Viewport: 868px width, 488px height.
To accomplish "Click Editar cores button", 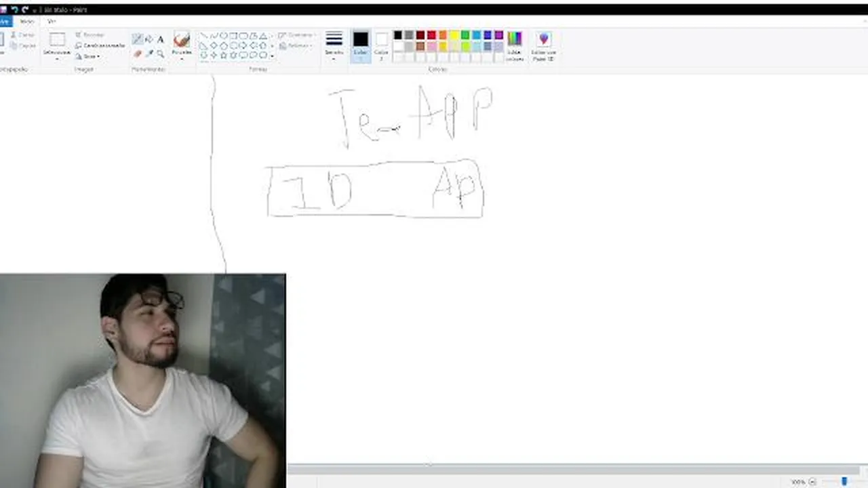I will (x=515, y=46).
